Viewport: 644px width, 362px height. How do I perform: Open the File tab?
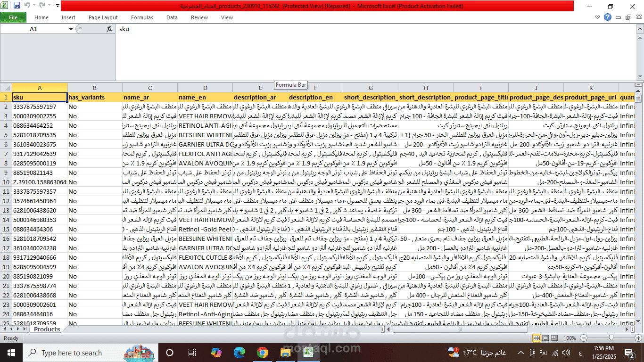13,17
